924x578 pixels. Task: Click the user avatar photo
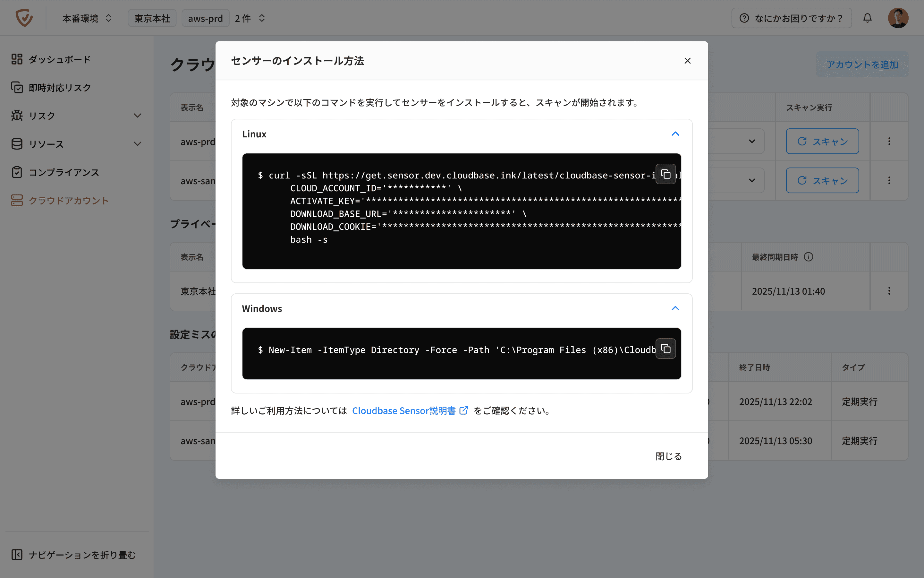[898, 18]
